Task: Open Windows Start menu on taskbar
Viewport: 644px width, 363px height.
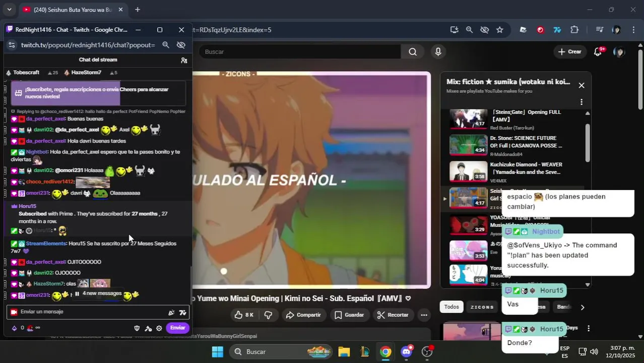Action: (x=217, y=352)
